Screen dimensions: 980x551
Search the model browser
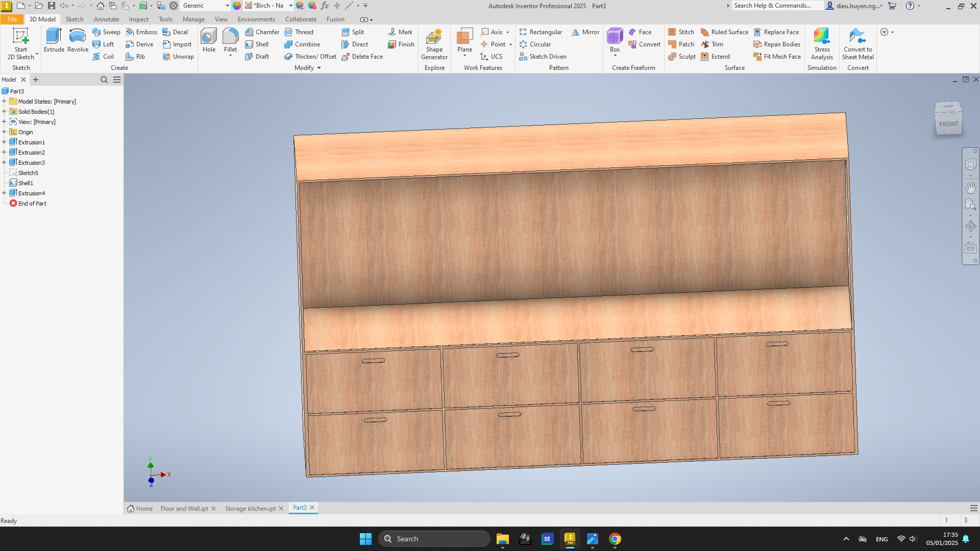[x=104, y=80]
